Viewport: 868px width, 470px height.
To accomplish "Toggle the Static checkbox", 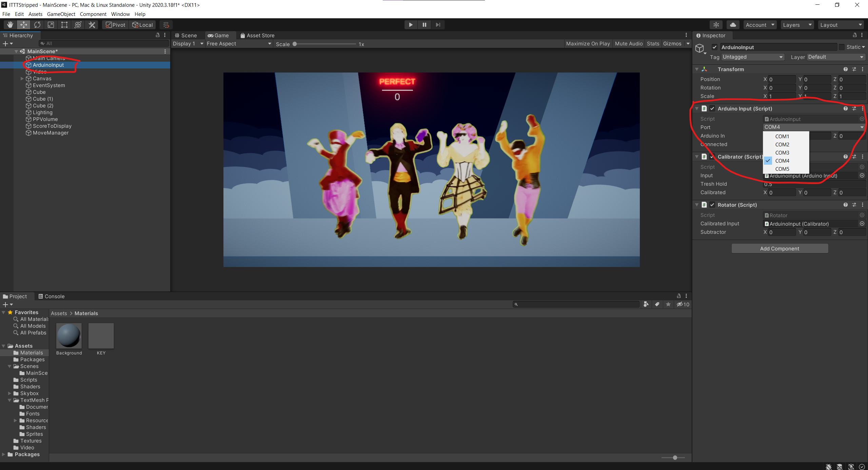I will point(842,47).
